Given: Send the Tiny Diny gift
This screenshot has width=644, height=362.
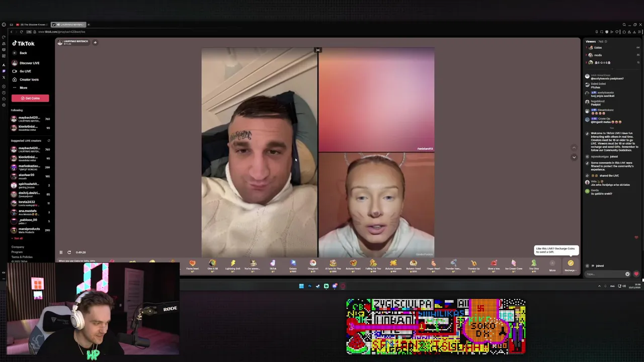Looking at the screenshot, I should click(534, 265).
